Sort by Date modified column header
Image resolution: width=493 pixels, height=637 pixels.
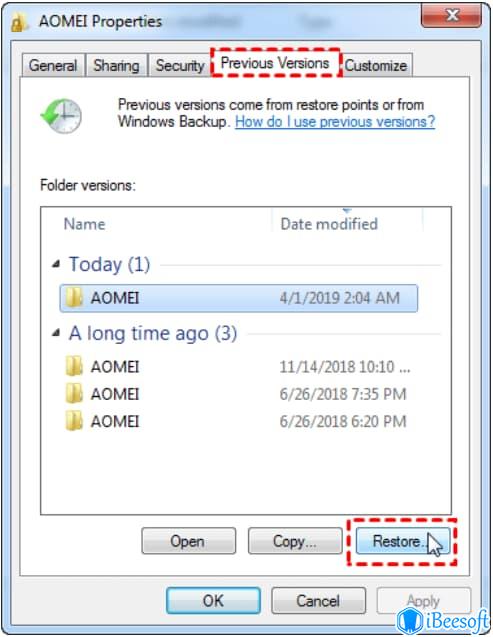(x=329, y=224)
